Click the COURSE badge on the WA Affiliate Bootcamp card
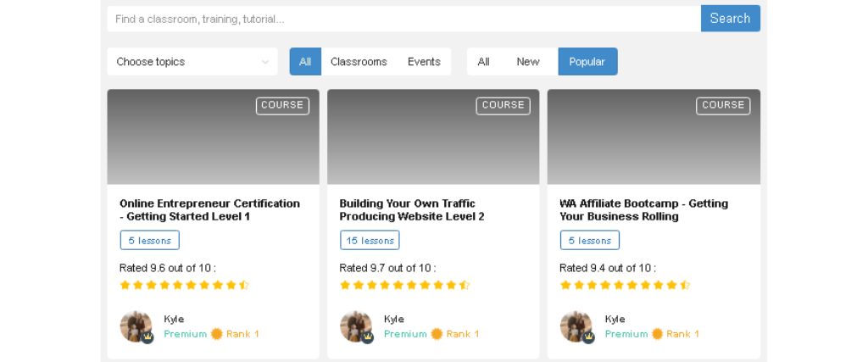This screenshot has height=362, width=868. [x=723, y=106]
